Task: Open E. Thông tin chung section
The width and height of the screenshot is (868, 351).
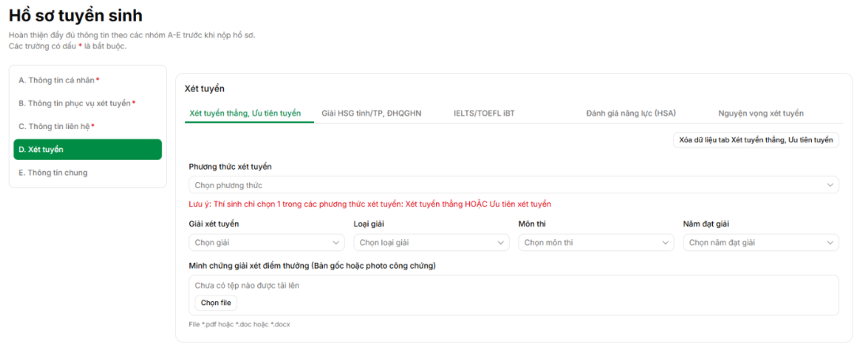Action: (88, 173)
